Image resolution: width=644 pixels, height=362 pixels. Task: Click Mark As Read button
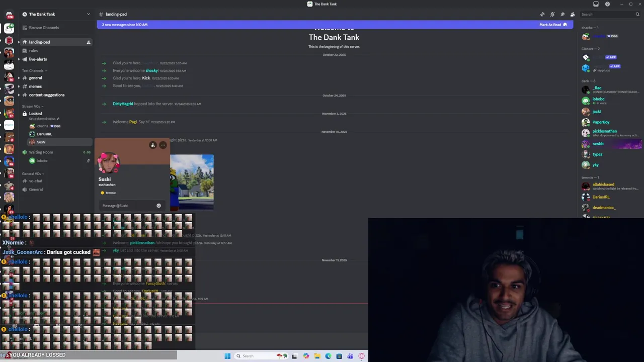(553, 25)
